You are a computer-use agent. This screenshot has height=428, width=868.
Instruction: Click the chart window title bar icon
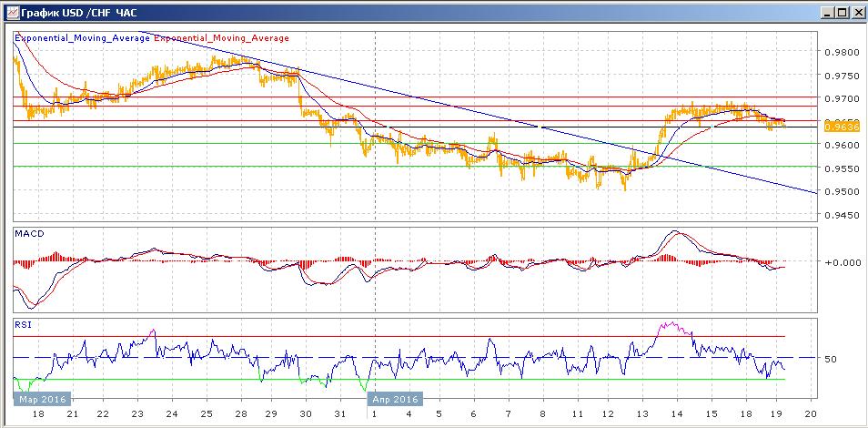pos(11,13)
